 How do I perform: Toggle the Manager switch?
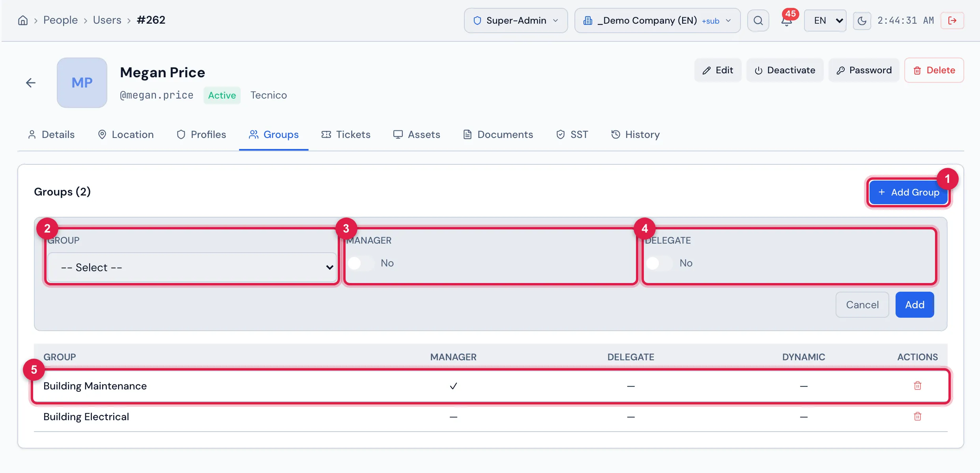361,263
